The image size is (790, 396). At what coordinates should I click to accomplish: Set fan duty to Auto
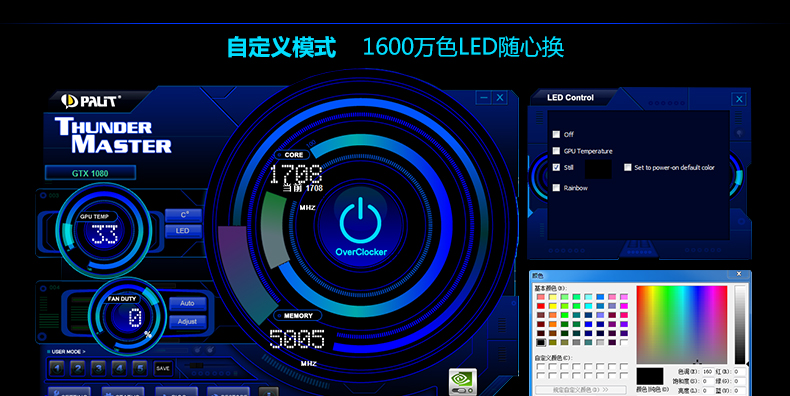[187, 303]
